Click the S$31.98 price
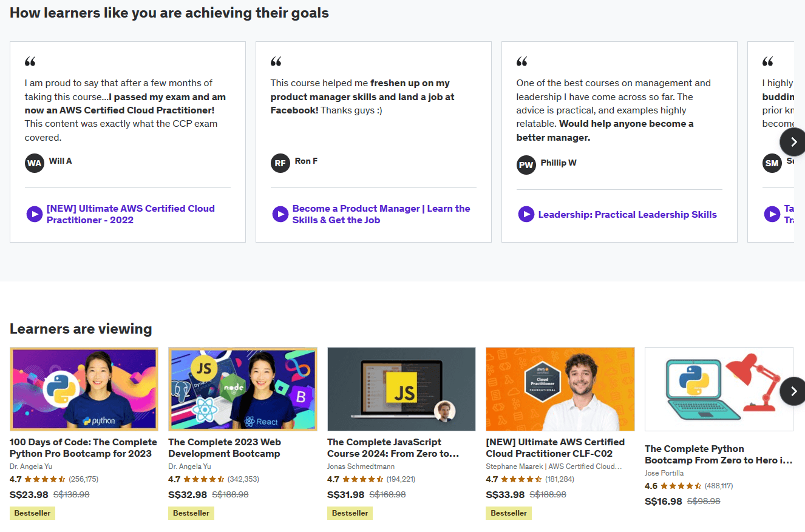Viewport: 805px width, 532px height. coord(346,494)
